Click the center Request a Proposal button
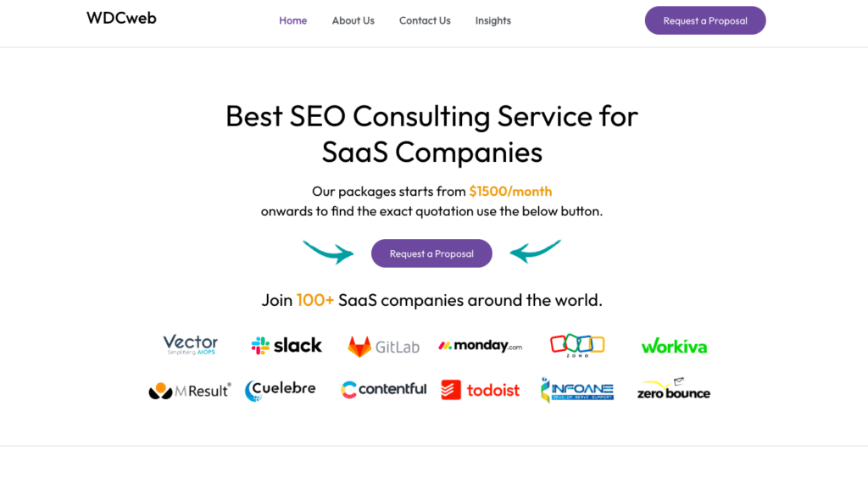This screenshot has width=868, height=495. (x=431, y=253)
